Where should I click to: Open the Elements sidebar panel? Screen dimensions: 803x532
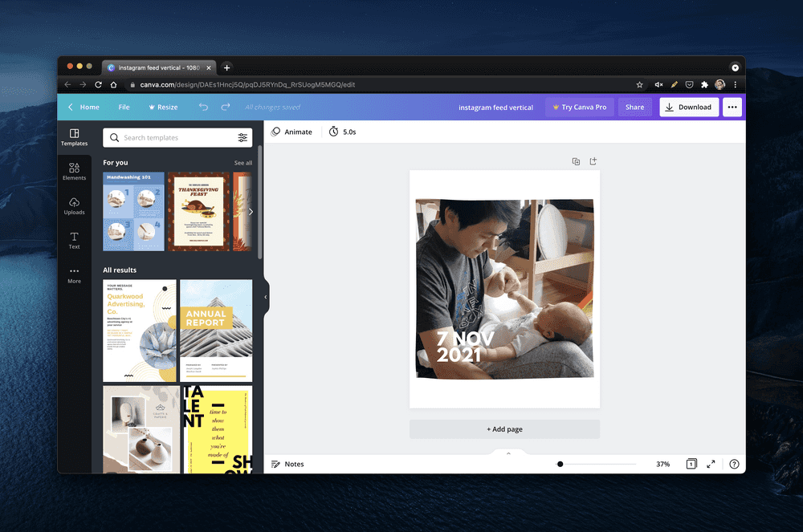coord(74,172)
